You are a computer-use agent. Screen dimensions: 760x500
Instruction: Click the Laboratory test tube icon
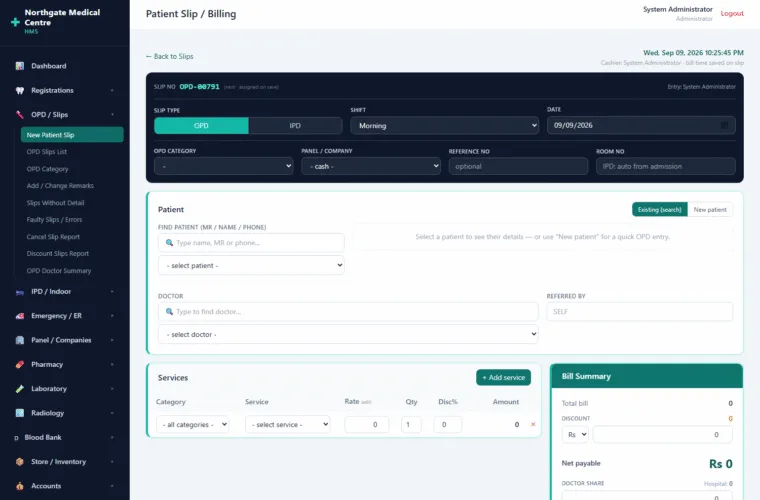[x=19, y=389]
